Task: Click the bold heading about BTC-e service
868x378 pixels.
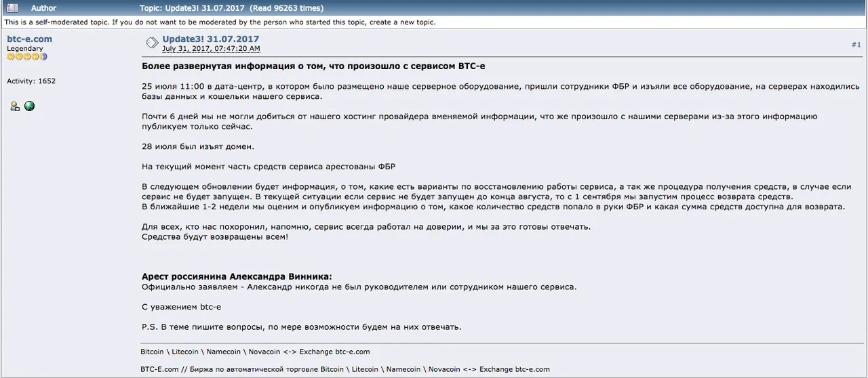Action: pos(313,66)
